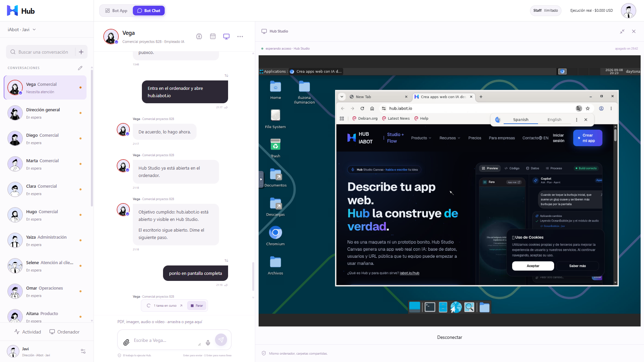This screenshot has width=644, height=362.
Task: Click the Desconectar button
Action: (x=449, y=337)
